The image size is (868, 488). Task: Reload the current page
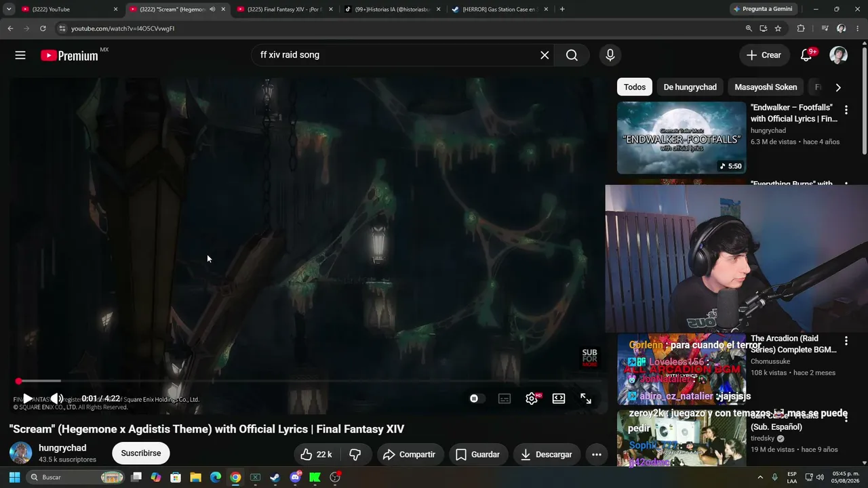43,28
